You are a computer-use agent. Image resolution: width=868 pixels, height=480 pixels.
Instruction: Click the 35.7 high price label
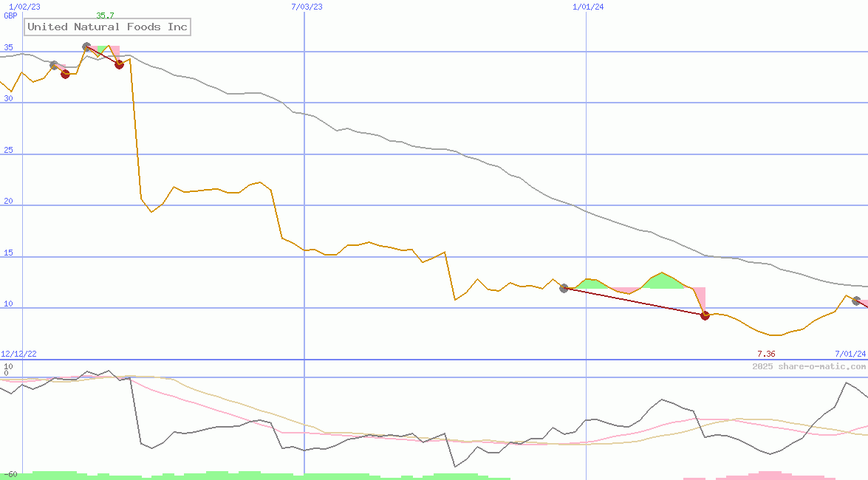pyautogui.click(x=106, y=16)
